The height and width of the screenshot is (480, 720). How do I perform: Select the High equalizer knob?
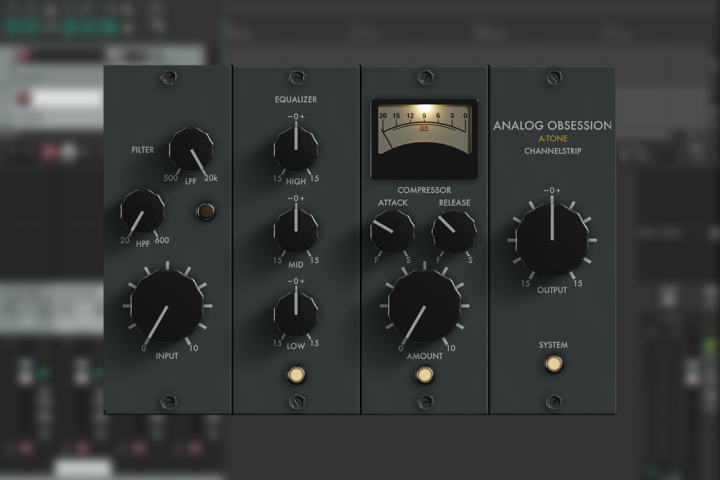[x=295, y=148]
